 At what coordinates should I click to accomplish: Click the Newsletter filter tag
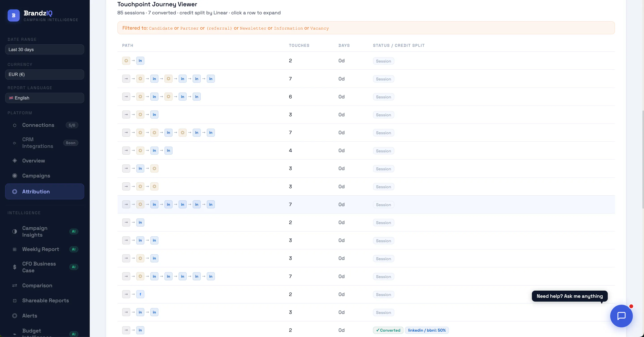(253, 28)
